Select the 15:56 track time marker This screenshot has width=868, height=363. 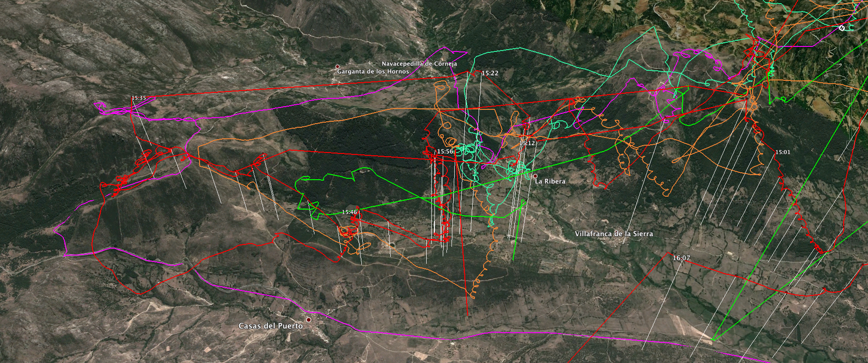coord(445,151)
